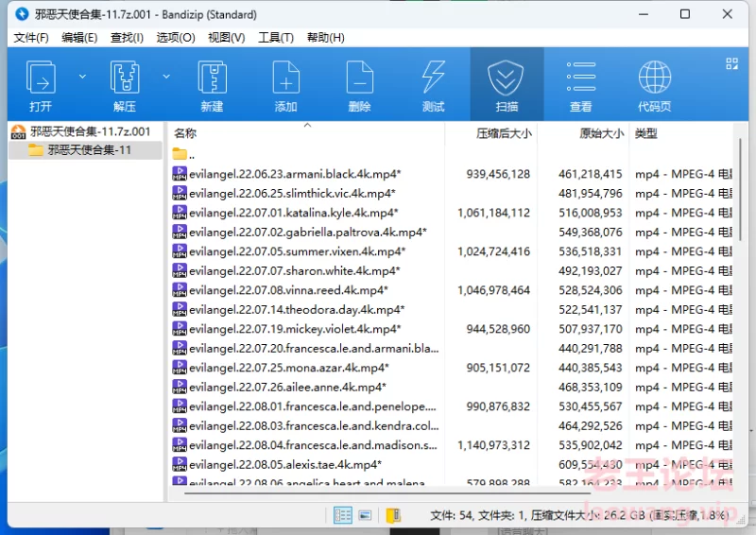Click the Extract (解压) toolbar icon
Screen dimensions: 756x535
pyautogui.click(x=125, y=78)
